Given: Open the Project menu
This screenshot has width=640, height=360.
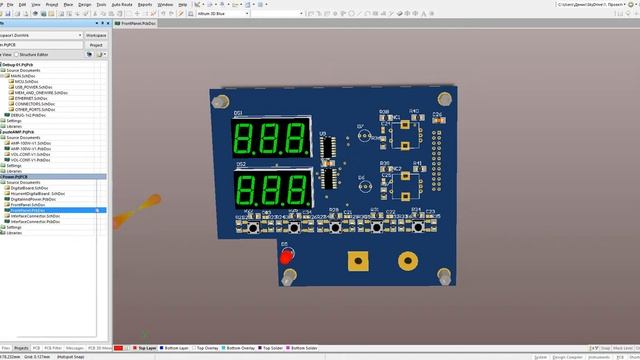Looking at the screenshot, I should point(52,4).
